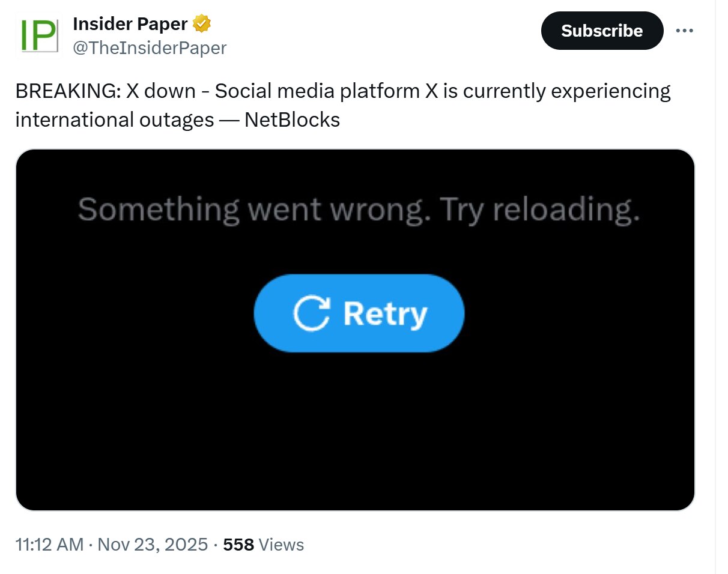The width and height of the screenshot is (728, 574).
Task: Click the Views label beside 558
Action: click(282, 545)
